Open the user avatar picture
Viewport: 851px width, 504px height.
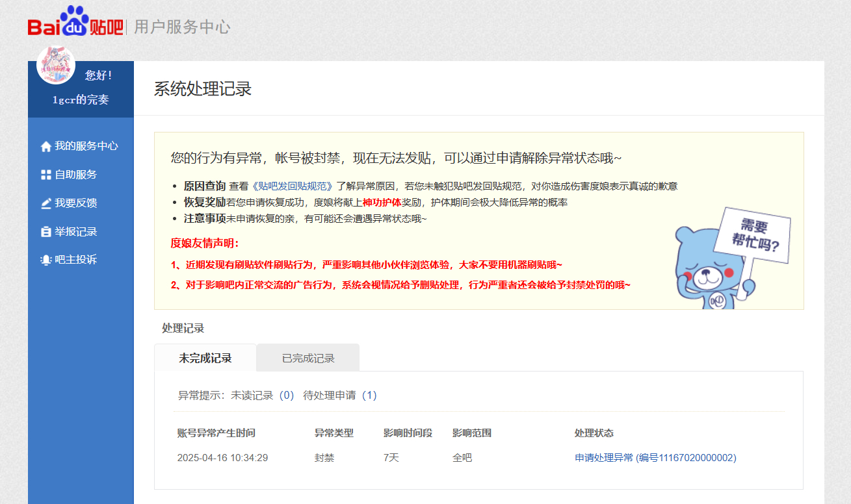pos(56,65)
